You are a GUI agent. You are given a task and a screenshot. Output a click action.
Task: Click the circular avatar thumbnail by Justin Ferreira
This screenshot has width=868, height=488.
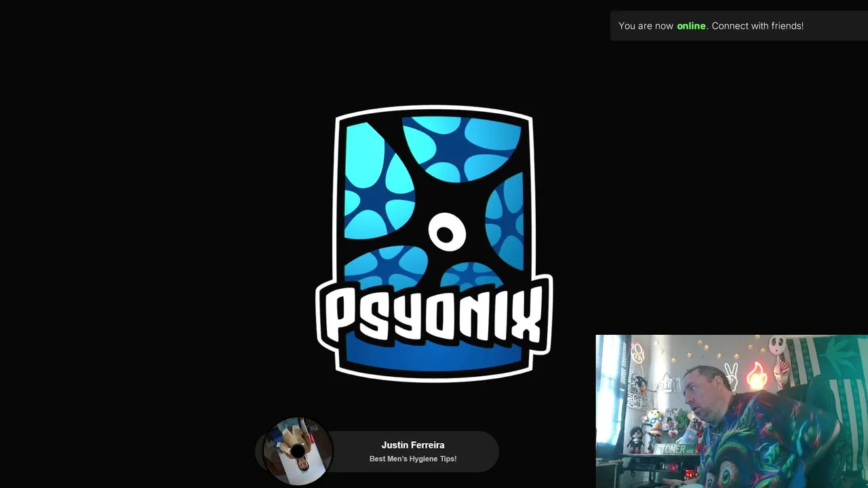click(x=297, y=451)
